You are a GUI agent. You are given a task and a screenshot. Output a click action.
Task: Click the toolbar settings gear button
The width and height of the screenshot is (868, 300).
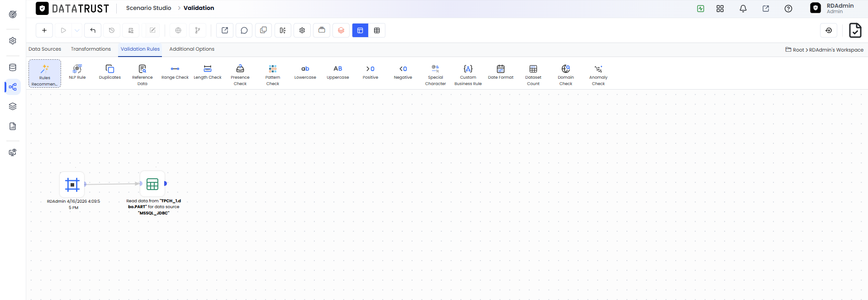[302, 30]
